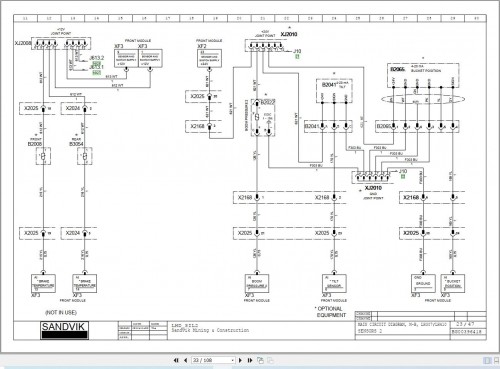Go to the first page of the document

[x=176, y=360]
